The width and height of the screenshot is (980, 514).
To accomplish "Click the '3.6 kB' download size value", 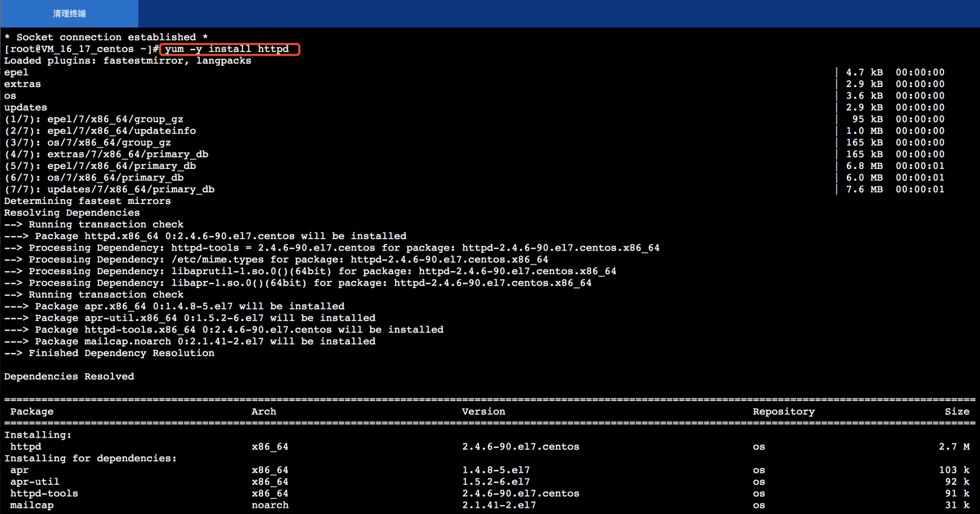I will tap(864, 96).
